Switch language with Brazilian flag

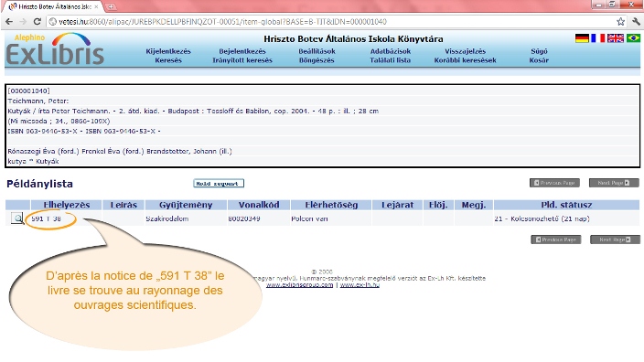(633, 38)
